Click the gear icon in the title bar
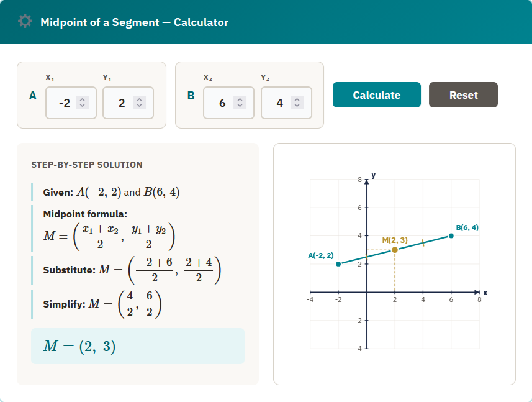This screenshot has height=402, width=532. coord(25,21)
